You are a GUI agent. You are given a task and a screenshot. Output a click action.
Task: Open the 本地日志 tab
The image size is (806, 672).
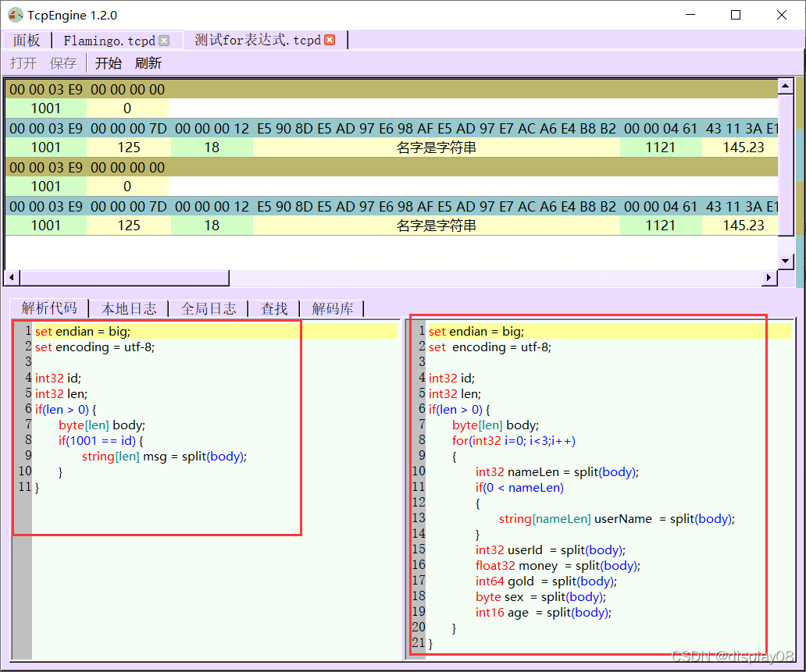(x=129, y=309)
